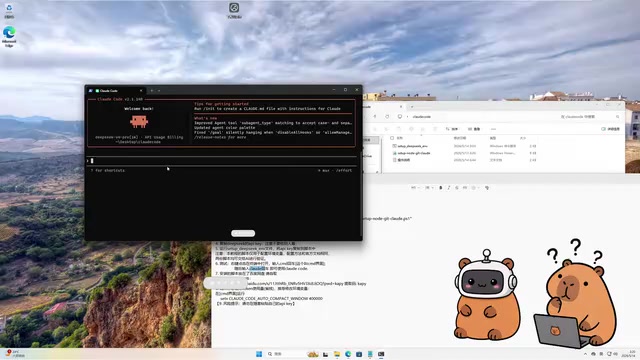The width and height of the screenshot is (640, 360).
Task: Open the desktop shortcut icon at top center
Action: pyautogui.click(x=234, y=10)
